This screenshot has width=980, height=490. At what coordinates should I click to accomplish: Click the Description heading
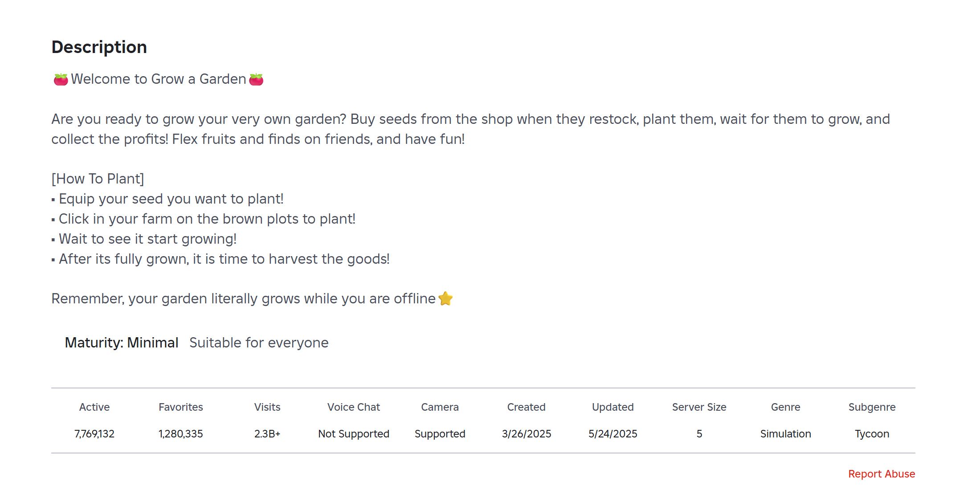(x=99, y=47)
